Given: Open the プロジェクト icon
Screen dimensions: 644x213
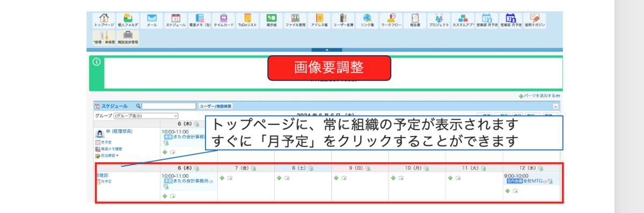Looking at the screenshot, I should coord(438,20).
